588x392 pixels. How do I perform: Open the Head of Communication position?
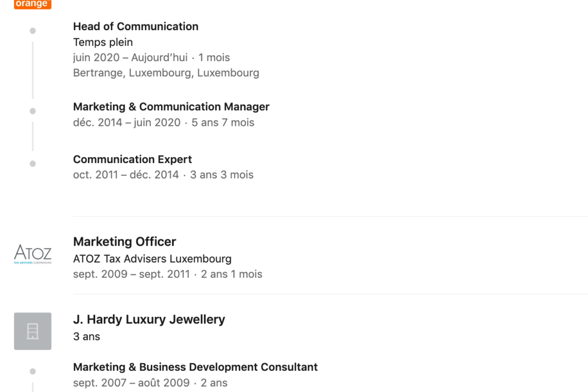tap(135, 27)
